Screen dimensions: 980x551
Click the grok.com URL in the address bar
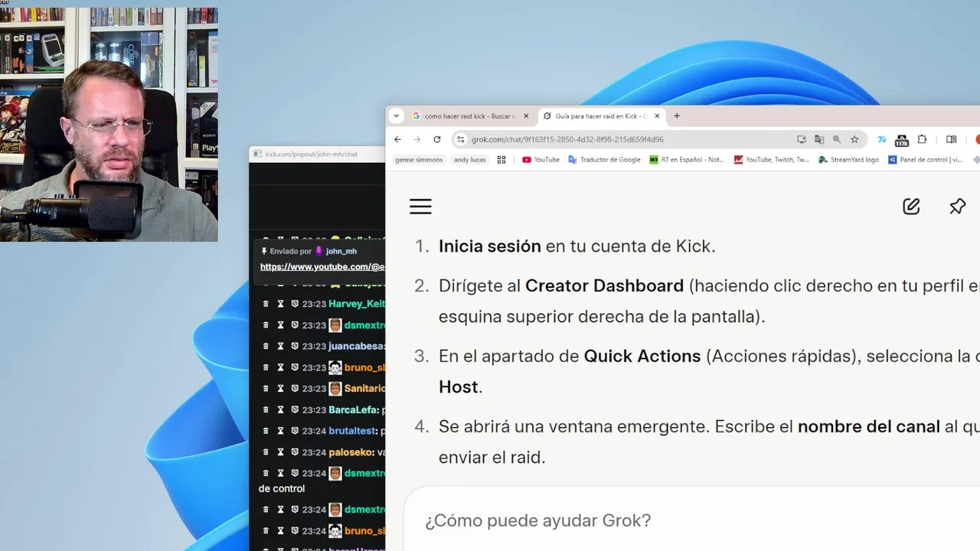click(567, 139)
